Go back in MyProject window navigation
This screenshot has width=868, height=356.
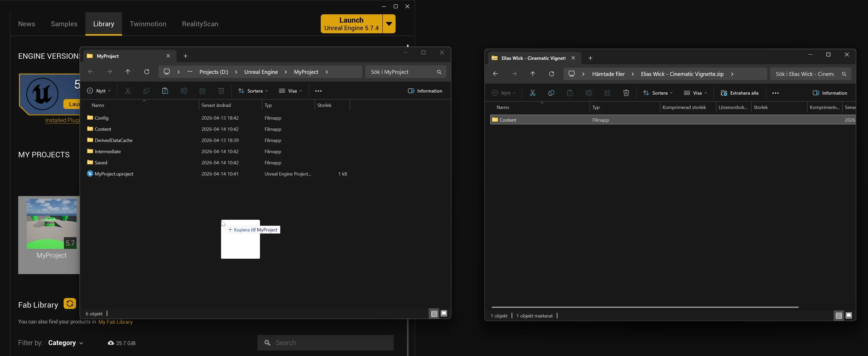pyautogui.click(x=90, y=72)
